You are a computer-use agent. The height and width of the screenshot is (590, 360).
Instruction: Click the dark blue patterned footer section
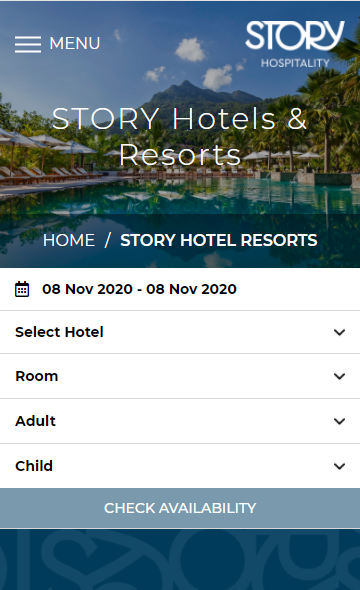click(x=180, y=560)
